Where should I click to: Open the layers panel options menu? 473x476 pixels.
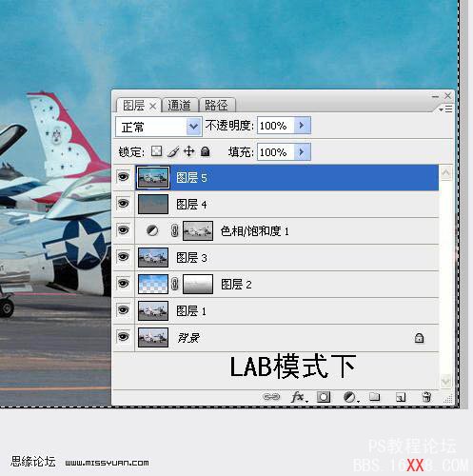(445, 109)
